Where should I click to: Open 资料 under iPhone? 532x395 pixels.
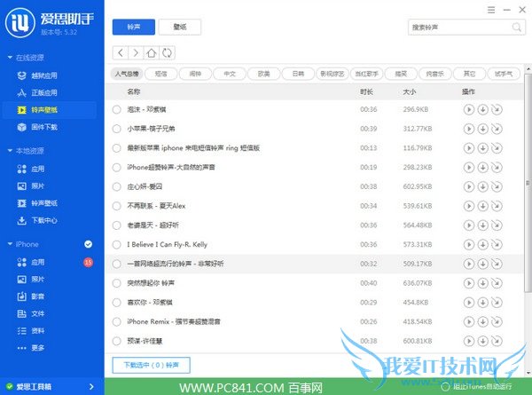(x=31, y=331)
